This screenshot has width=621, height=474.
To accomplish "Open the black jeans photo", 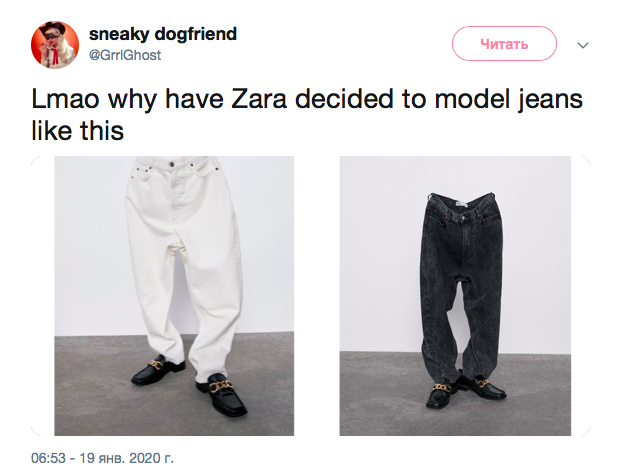I will (x=455, y=296).
